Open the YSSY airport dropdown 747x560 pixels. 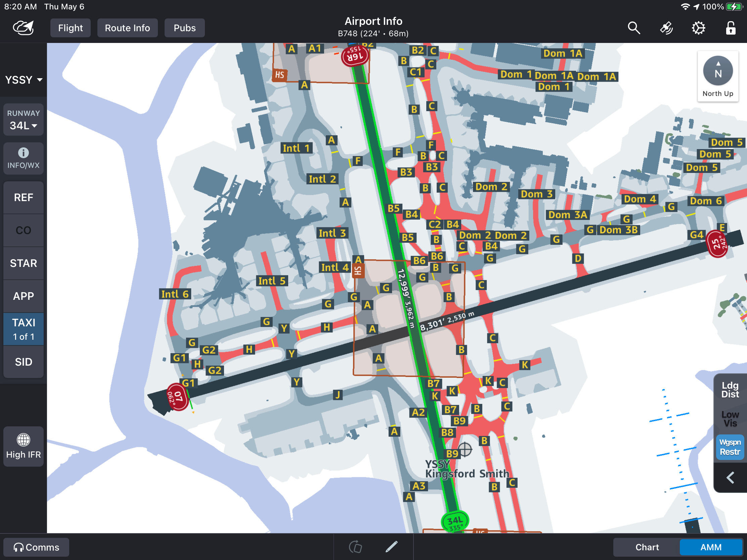(x=23, y=80)
